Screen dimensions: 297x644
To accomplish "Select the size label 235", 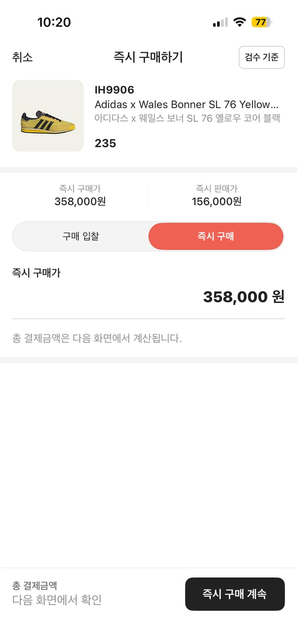I will click(104, 143).
